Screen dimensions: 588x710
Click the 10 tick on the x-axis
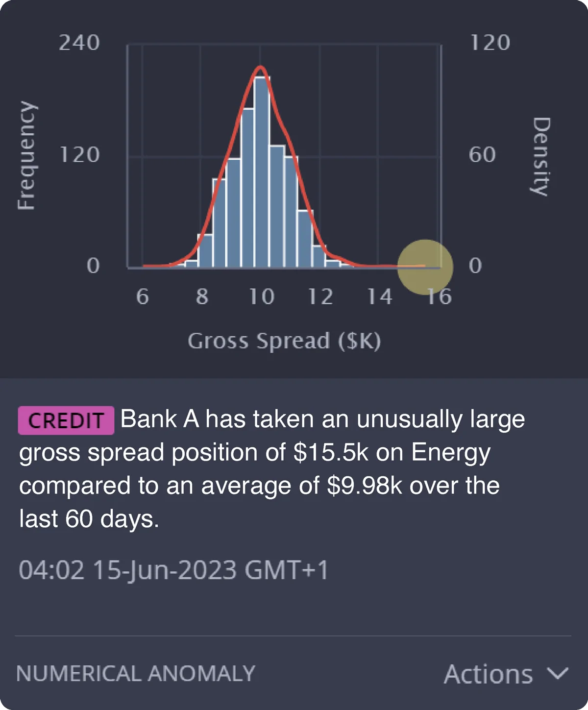point(261,296)
